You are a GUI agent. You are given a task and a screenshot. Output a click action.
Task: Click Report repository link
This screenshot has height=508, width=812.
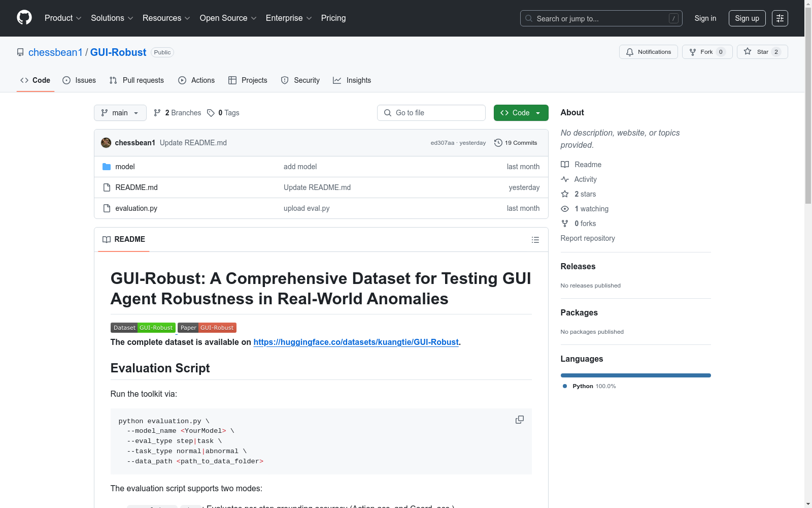pyautogui.click(x=588, y=238)
